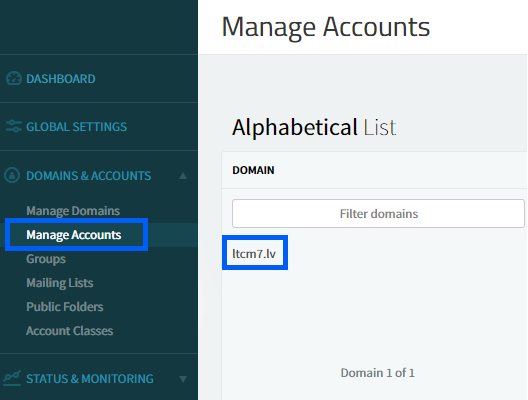Open the Status & Monitoring menu
528x400 pixels.
90,379
